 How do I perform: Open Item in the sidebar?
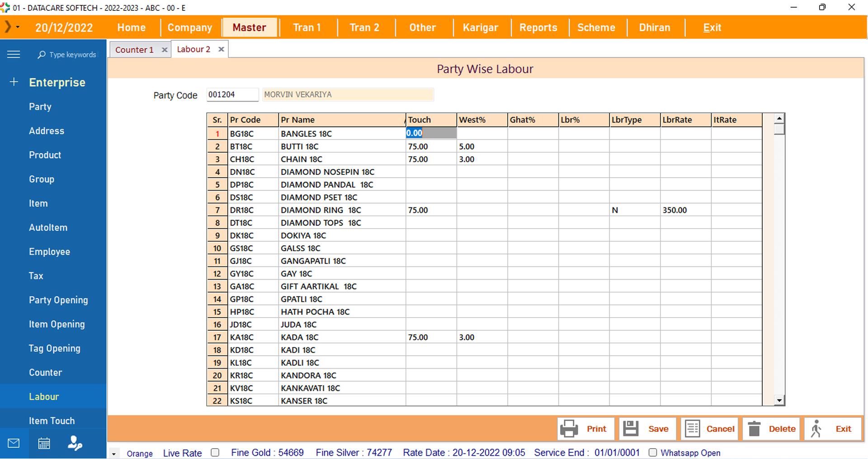tap(38, 203)
